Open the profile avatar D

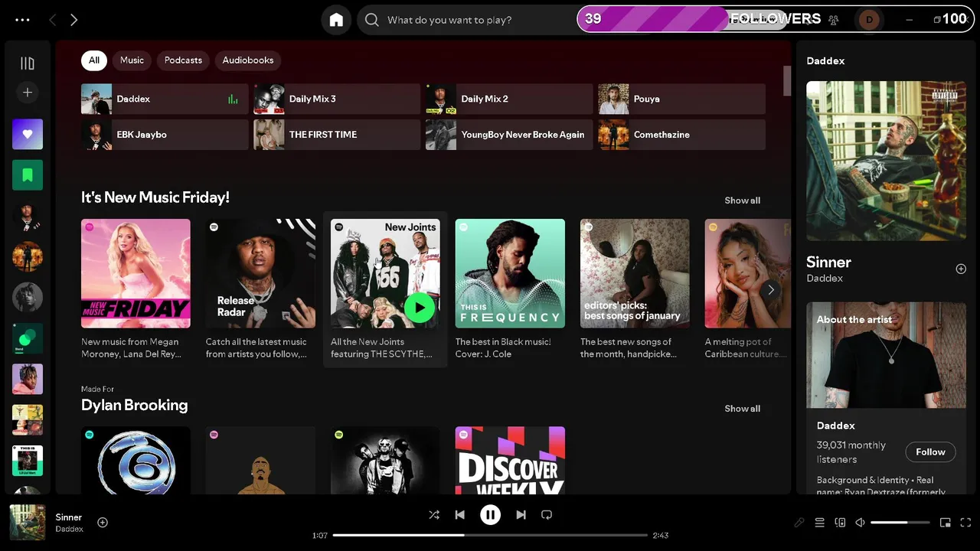[x=869, y=20]
